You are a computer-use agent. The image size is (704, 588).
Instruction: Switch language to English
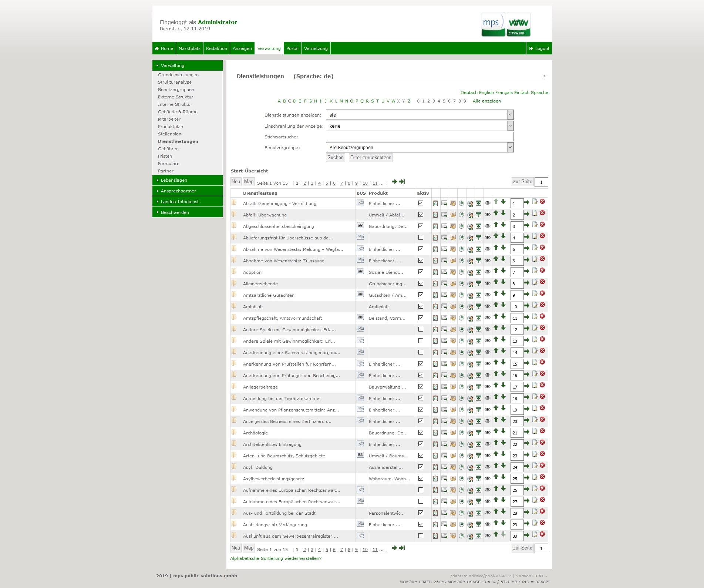click(486, 93)
